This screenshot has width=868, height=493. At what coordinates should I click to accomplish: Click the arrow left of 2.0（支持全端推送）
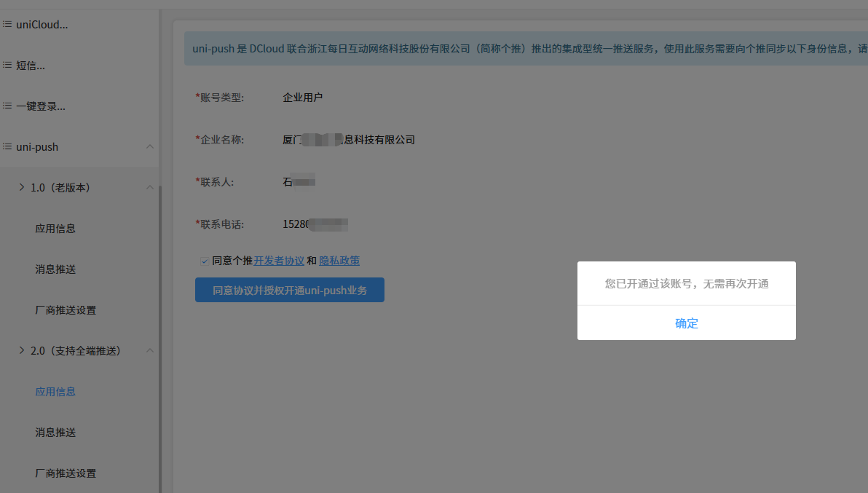(22, 351)
